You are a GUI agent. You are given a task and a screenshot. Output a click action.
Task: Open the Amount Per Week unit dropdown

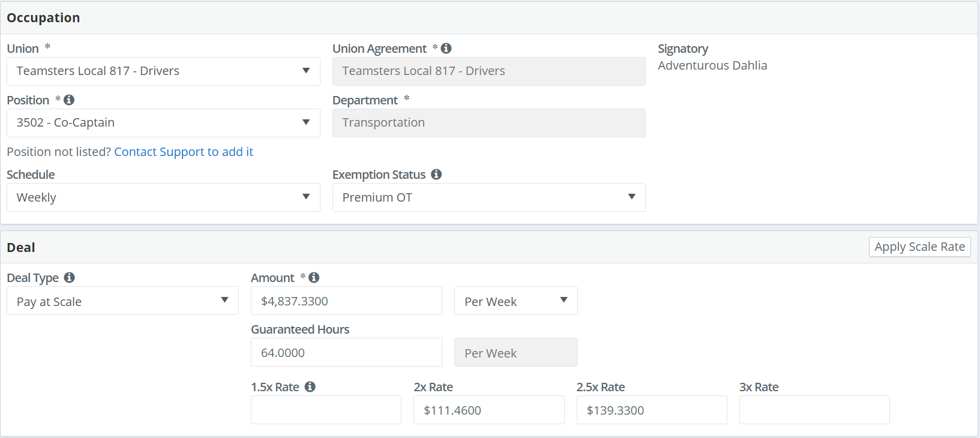[x=516, y=301]
